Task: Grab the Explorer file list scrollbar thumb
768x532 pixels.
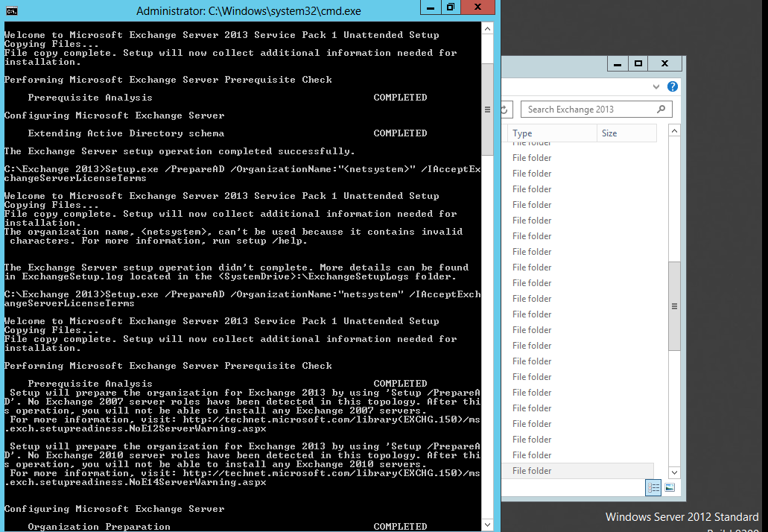Action: tap(674, 306)
